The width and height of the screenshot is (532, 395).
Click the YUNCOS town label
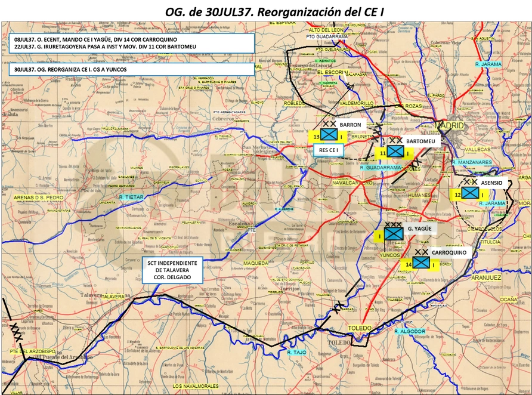point(390,255)
